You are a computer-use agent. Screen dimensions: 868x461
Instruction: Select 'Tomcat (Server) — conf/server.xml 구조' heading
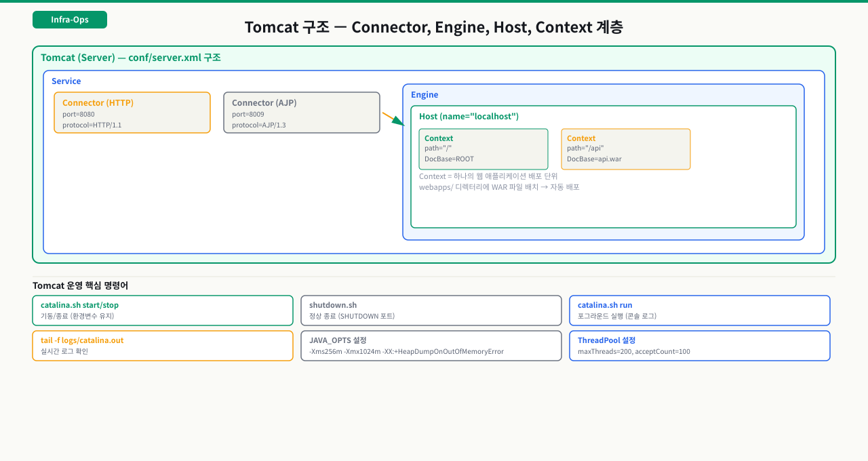point(131,58)
